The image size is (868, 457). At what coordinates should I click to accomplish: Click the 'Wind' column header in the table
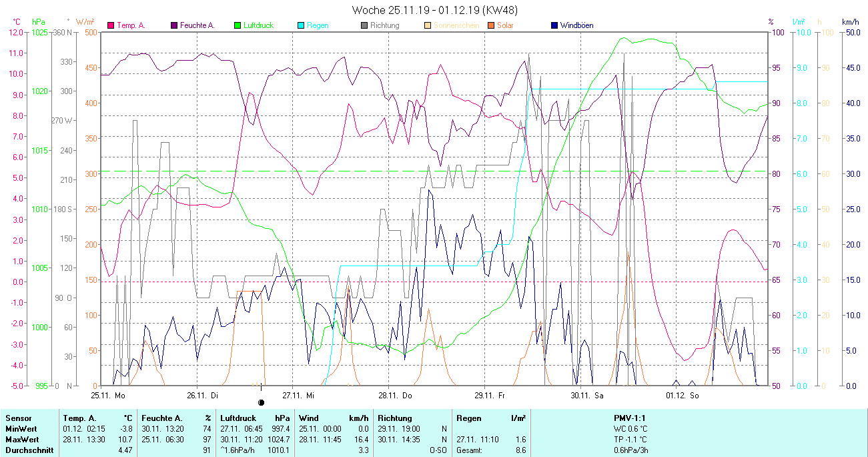pyautogui.click(x=308, y=418)
